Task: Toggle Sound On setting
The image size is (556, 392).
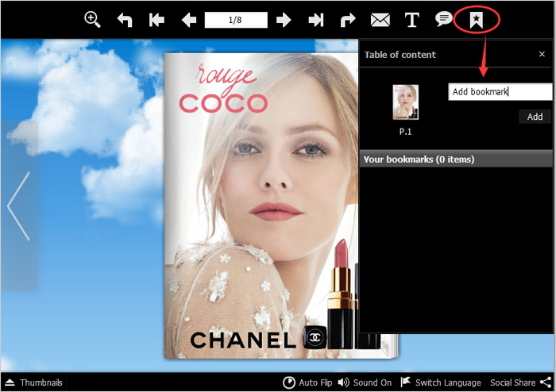Action: tap(365, 382)
